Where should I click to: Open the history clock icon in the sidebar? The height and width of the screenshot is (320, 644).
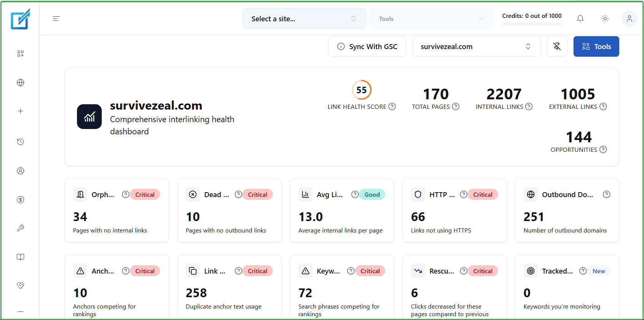[x=21, y=142]
